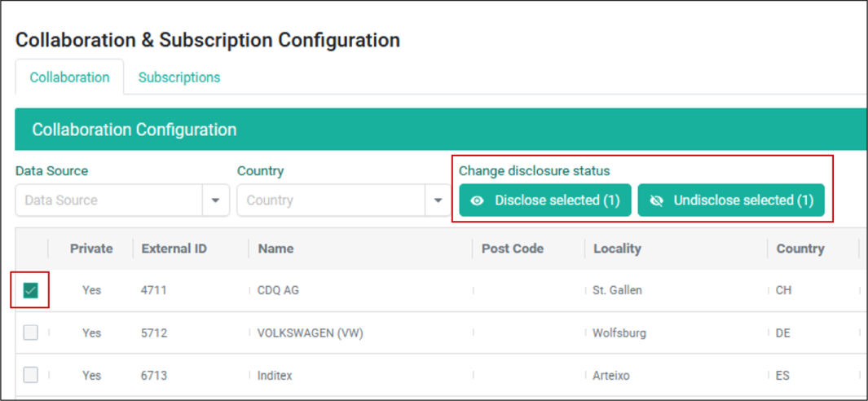Uncheck the CDQ AG row checkbox
The height and width of the screenshot is (401, 868).
[30, 290]
